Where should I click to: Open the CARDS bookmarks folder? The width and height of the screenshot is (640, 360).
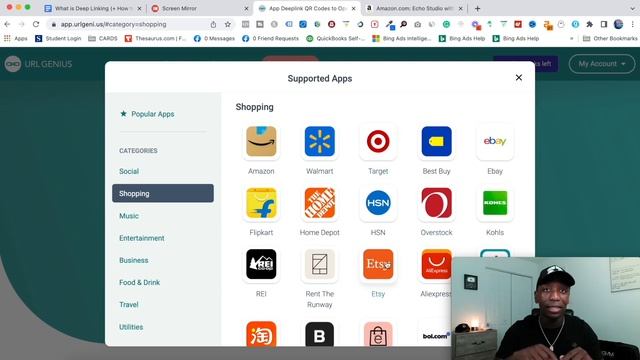[x=103, y=38]
